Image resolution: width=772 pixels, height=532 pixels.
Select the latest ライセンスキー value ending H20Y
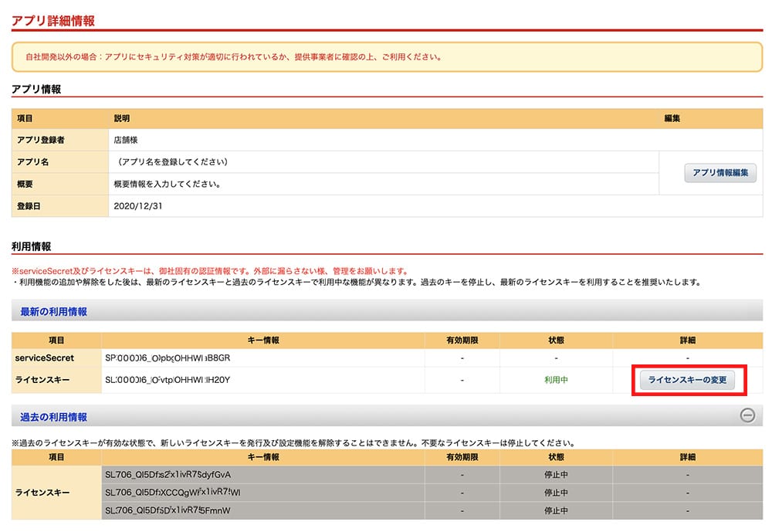coord(168,380)
